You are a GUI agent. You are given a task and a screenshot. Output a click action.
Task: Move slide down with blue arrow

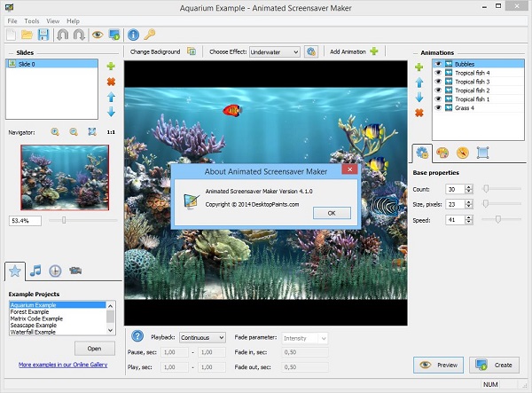(x=111, y=112)
